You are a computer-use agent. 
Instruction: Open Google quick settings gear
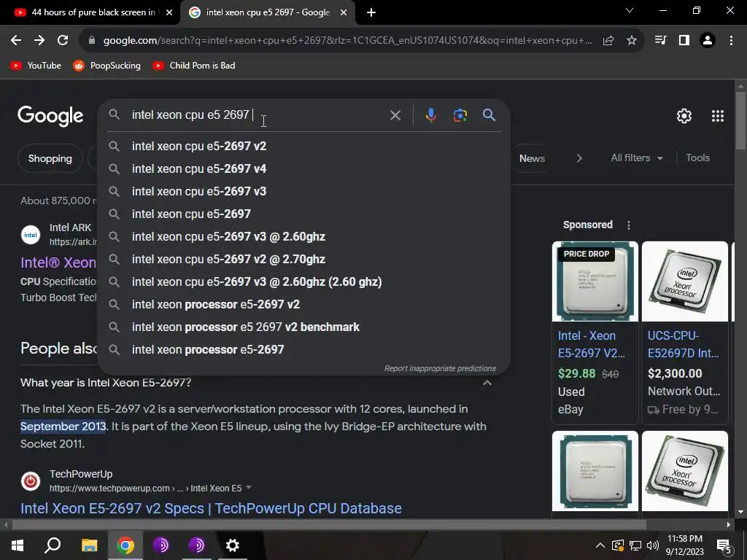684,116
